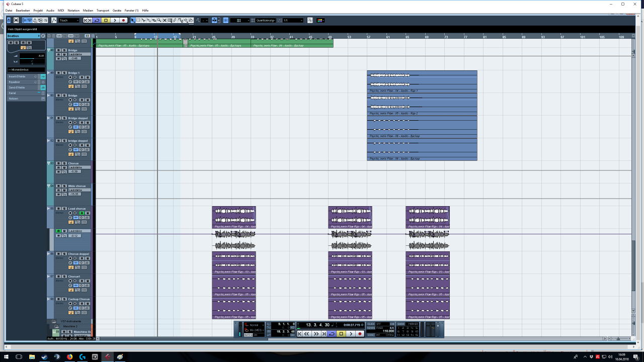Viewport: 644px width, 362px height.
Task: Select the Object Selection arrow tool
Action: (x=133, y=20)
